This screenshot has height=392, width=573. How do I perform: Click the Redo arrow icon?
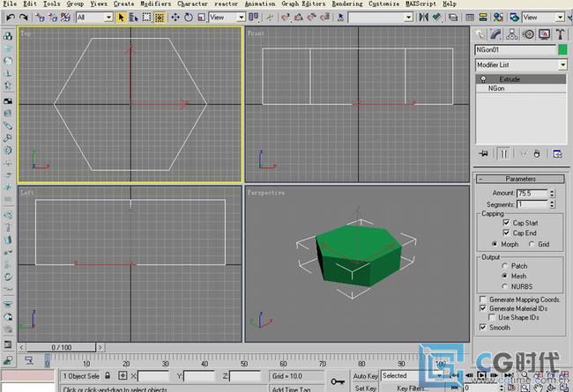click(23, 17)
